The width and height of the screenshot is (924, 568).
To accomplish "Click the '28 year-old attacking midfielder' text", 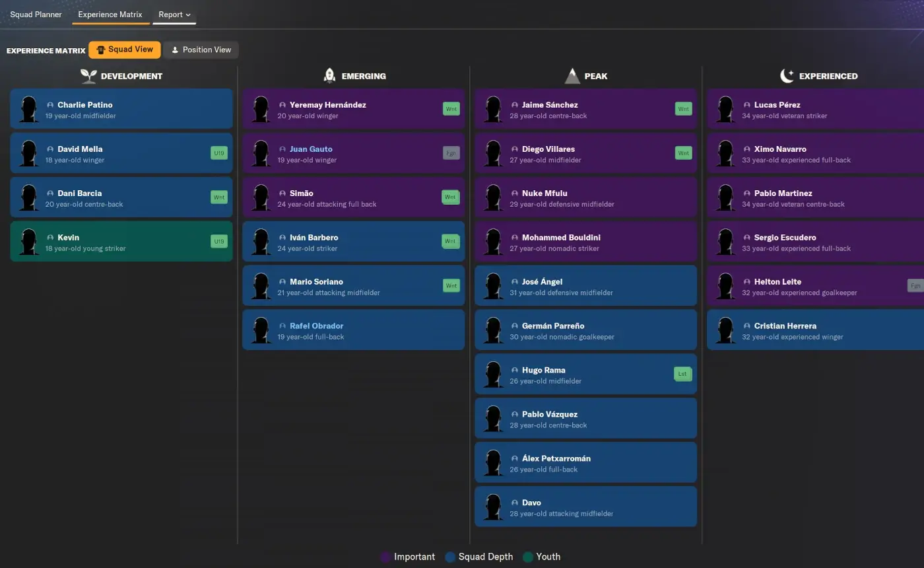I will 561,514.
